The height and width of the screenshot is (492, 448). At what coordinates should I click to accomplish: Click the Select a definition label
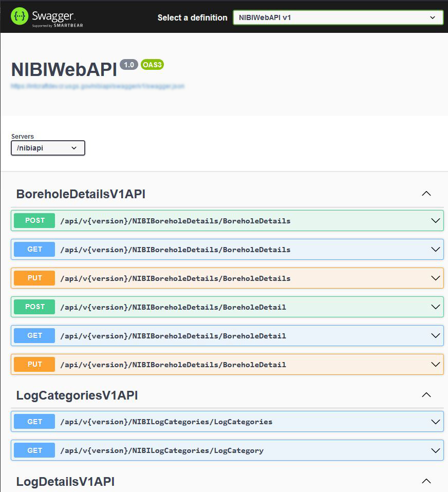(193, 17)
